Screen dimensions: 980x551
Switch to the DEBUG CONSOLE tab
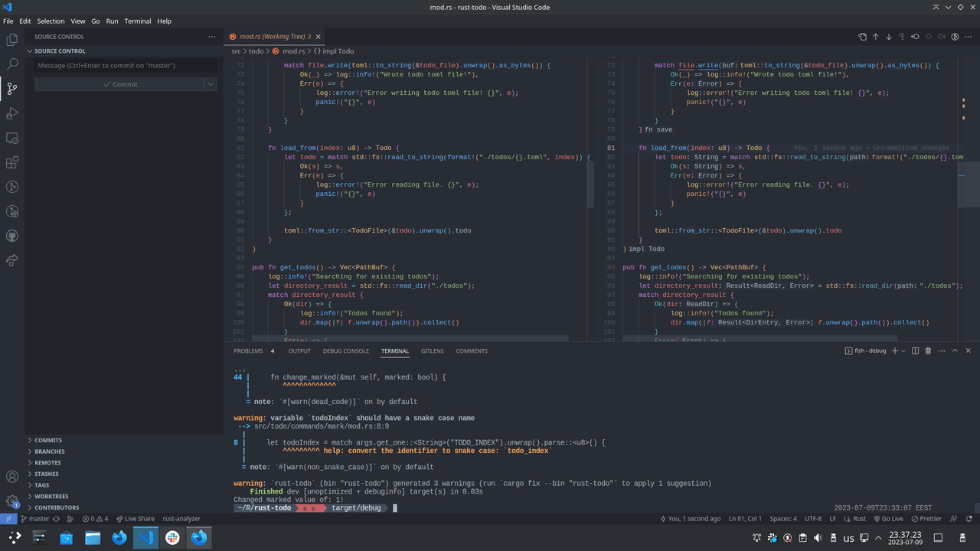[345, 351]
